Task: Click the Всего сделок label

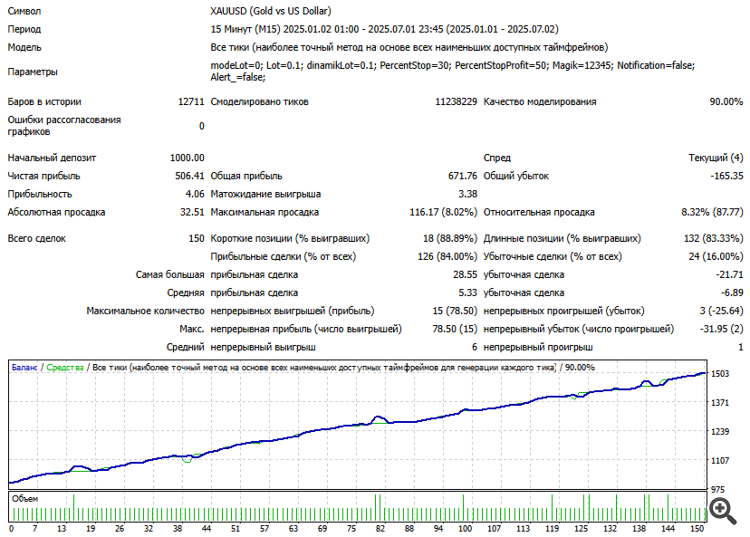Action: point(36,239)
